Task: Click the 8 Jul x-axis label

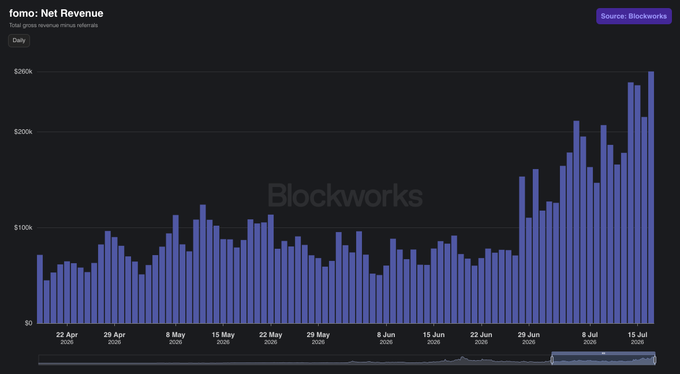Action: [x=590, y=338]
